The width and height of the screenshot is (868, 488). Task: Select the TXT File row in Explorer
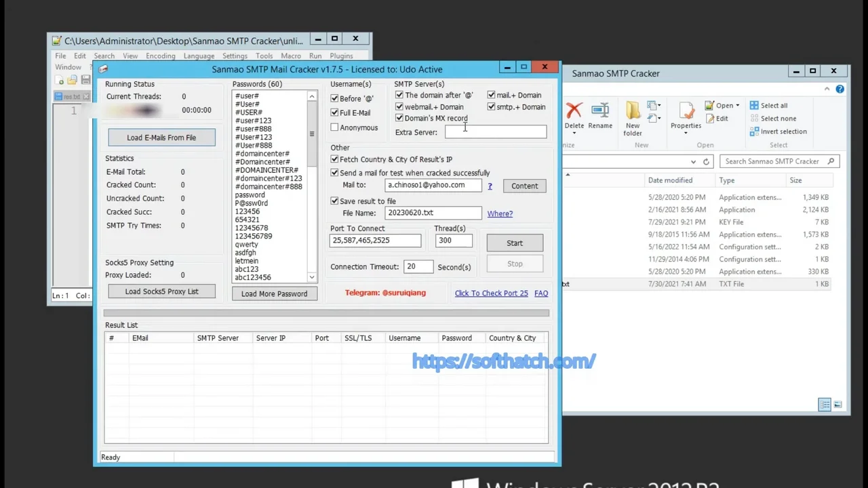(696, 284)
